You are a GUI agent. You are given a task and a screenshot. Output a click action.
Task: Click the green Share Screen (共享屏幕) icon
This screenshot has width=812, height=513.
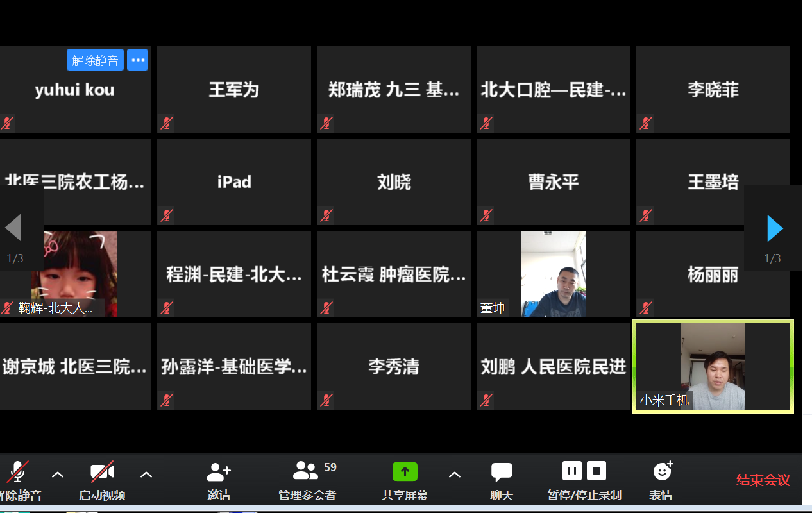coord(405,473)
